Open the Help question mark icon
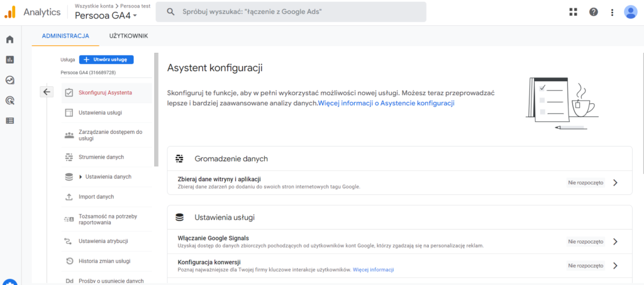 click(x=594, y=12)
